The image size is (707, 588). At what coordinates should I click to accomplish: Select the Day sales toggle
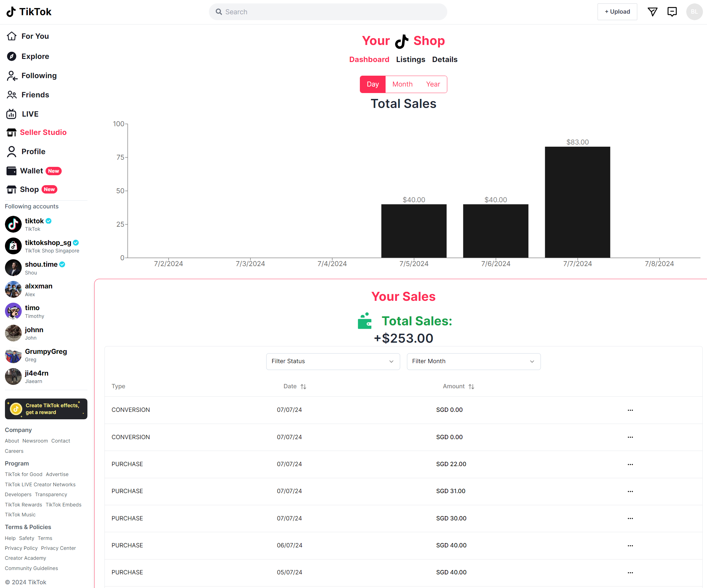pyautogui.click(x=372, y=84)
